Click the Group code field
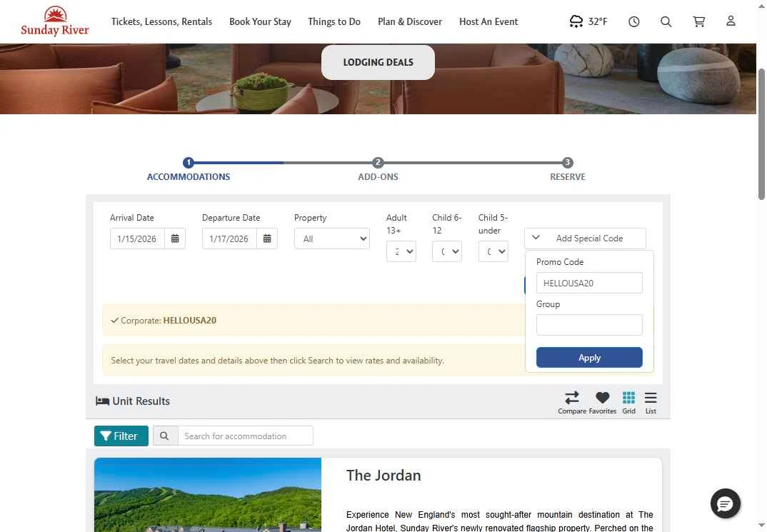Screen dimensions: 767x532 pos(589,325)
